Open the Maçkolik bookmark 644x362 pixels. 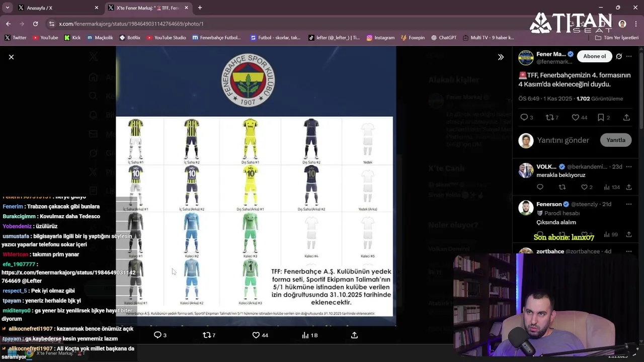[100, 38]
